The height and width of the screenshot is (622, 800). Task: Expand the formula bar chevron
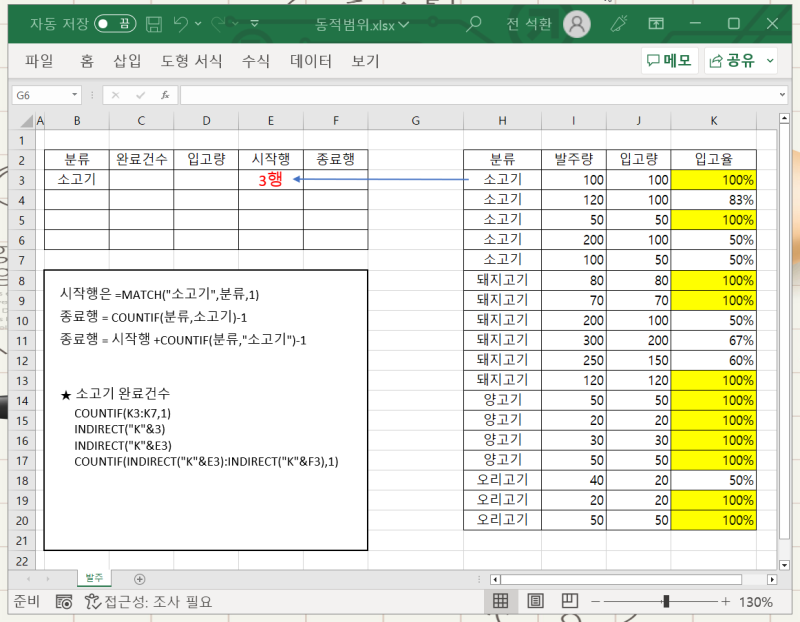tap(782, 95)
